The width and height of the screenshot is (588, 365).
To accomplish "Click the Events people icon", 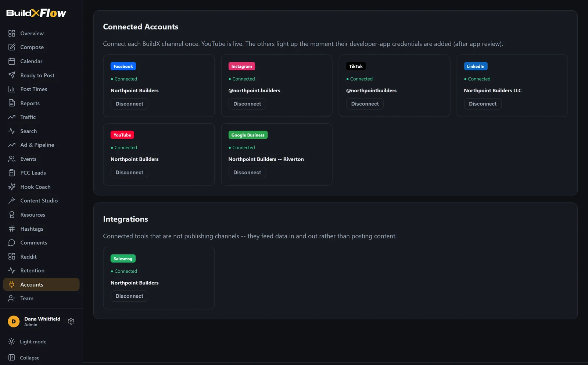I will click(12, 159).
